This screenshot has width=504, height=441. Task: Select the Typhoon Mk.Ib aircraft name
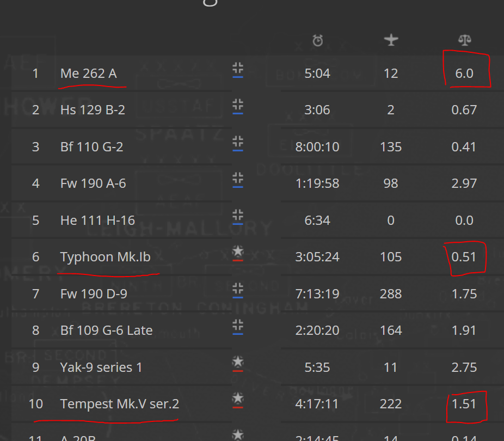pos(106,257)
